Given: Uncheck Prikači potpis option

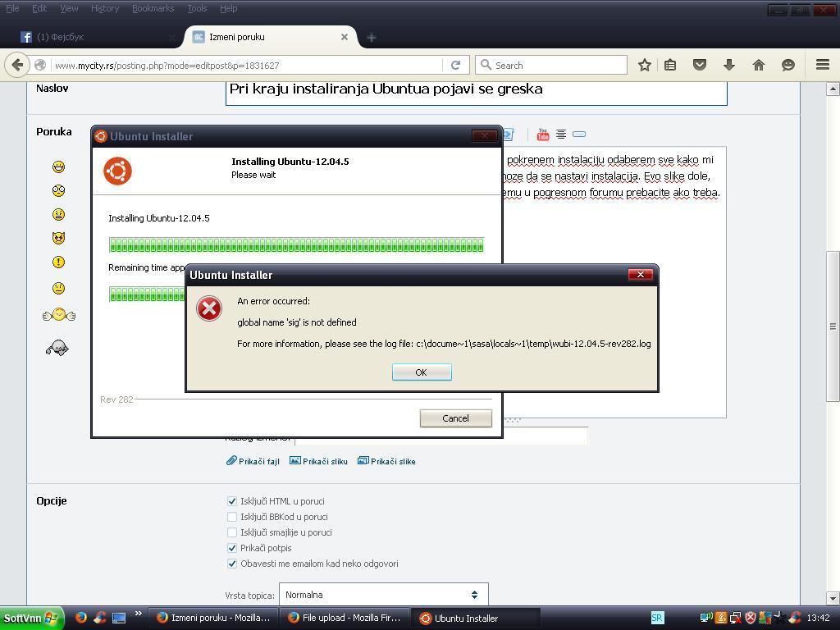Looking at the screenshot, I should coord(232,548).
